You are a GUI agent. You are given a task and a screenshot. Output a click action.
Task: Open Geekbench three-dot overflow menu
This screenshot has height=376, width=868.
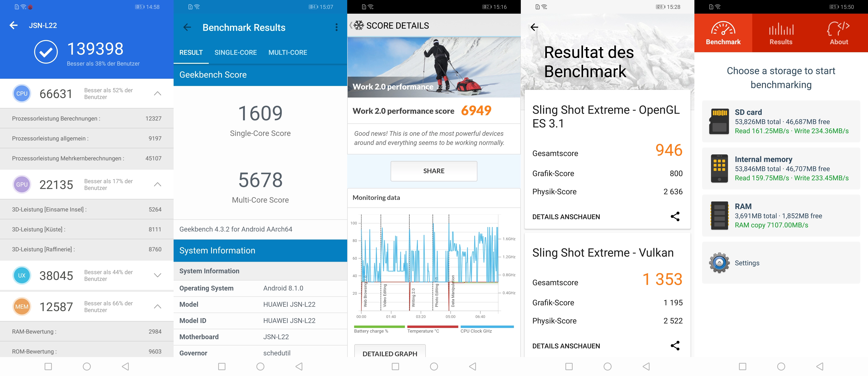point(336,27)
